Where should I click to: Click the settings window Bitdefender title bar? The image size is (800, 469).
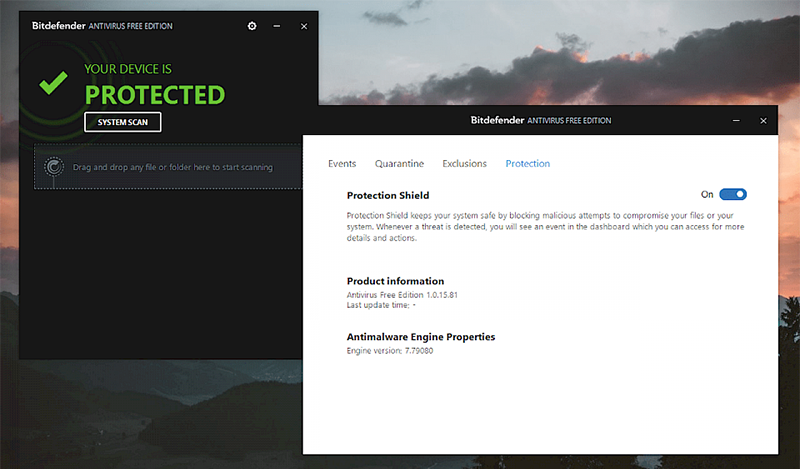540,120
